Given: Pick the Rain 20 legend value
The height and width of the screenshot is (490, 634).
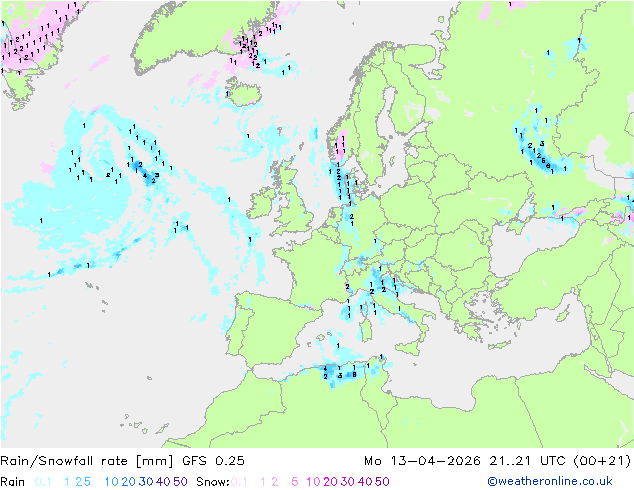Looking at the screenshot, I should point(129,482).
